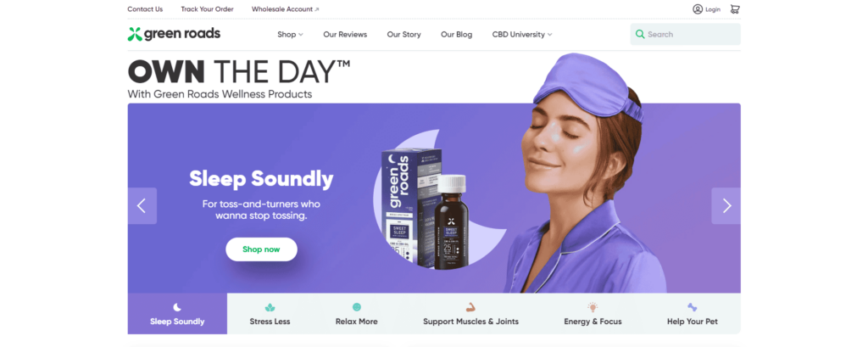The width and height of the screenshot is (868, 347).
Task: Open the Our Reviews menu item
Action: coord(345,35)
